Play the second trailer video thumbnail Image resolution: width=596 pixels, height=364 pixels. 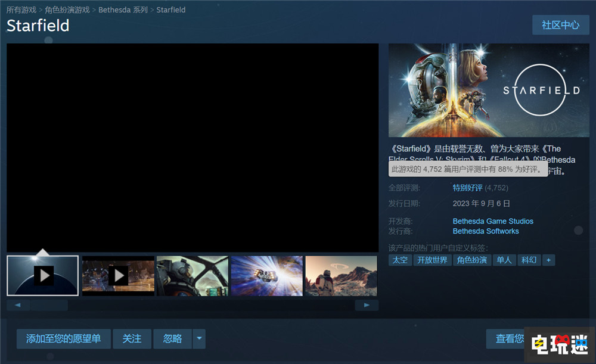[118, 275]
